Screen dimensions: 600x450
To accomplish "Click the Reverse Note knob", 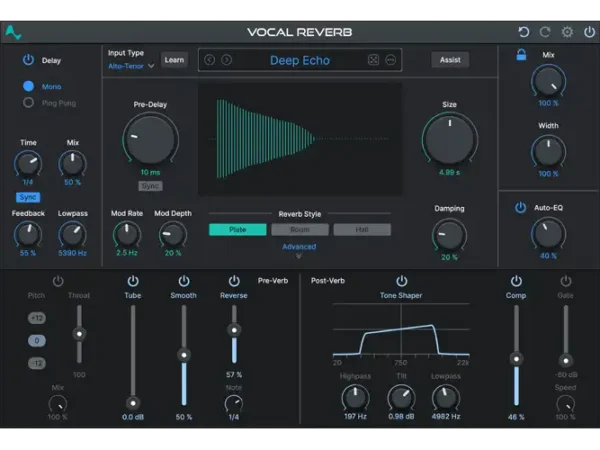I will pyautogui.click(x=234, y=404).
